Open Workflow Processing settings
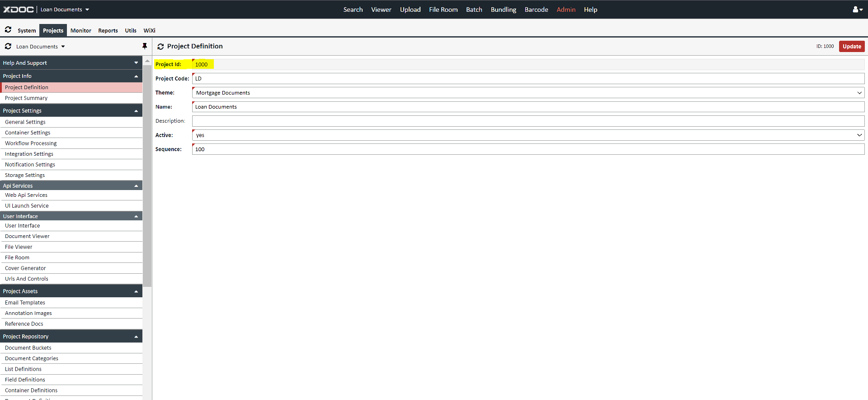Viewport: 868px width, 400px height. (31, 143)
